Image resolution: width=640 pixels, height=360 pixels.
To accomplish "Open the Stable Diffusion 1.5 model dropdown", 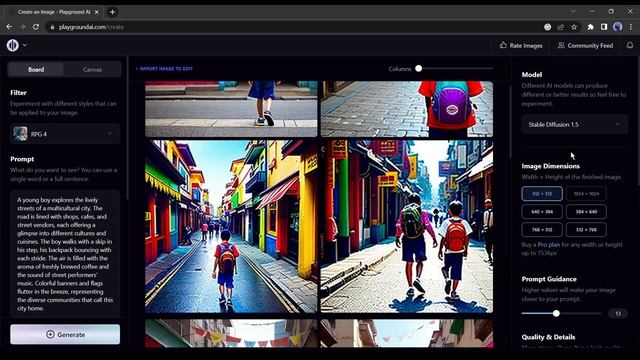I will (x=574, y=124).
